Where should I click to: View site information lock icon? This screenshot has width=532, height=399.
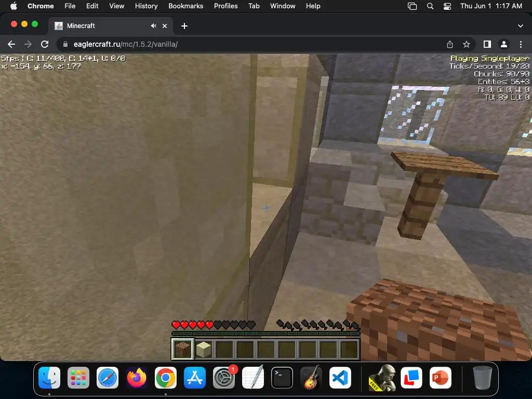65,44
